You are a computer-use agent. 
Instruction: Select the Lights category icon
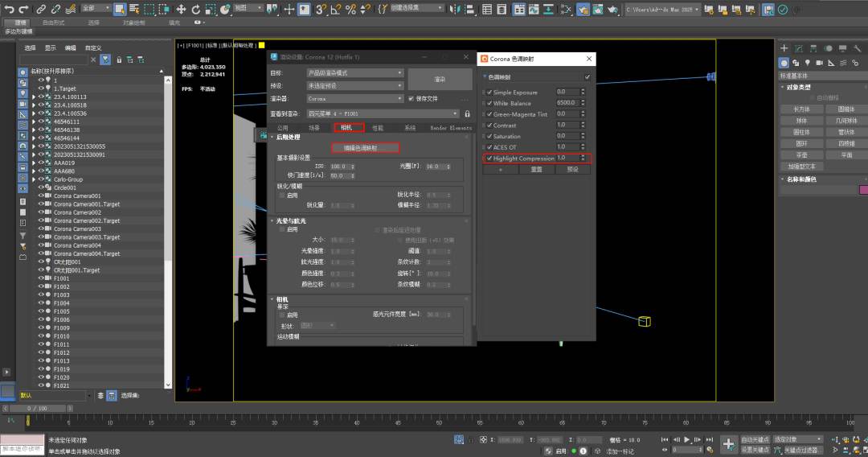pos(808,63)
